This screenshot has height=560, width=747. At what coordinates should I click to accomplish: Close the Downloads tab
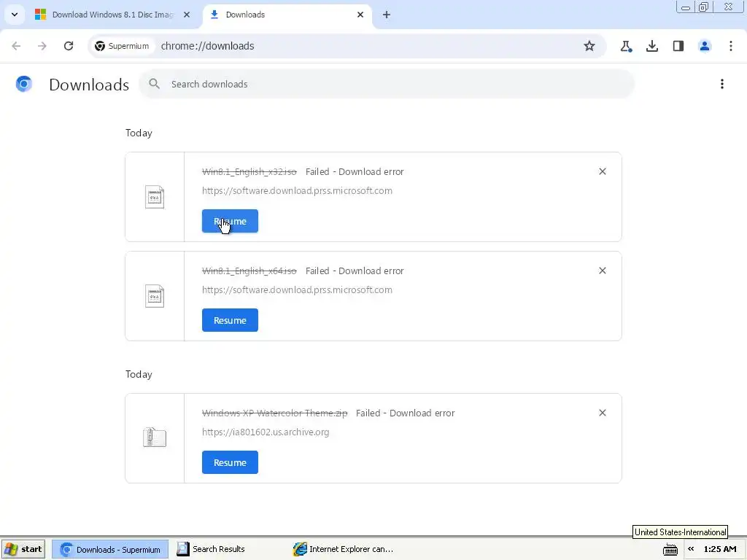(360, 15)
